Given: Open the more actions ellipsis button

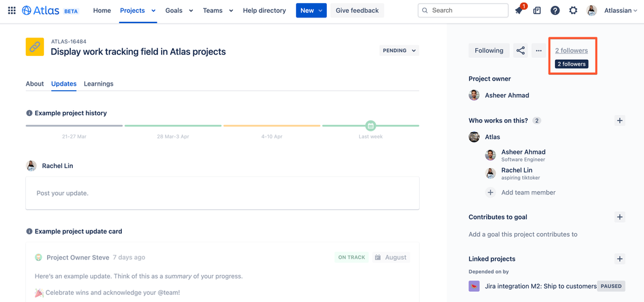Looking at the screenshot, I should click(x=539, y=50).
